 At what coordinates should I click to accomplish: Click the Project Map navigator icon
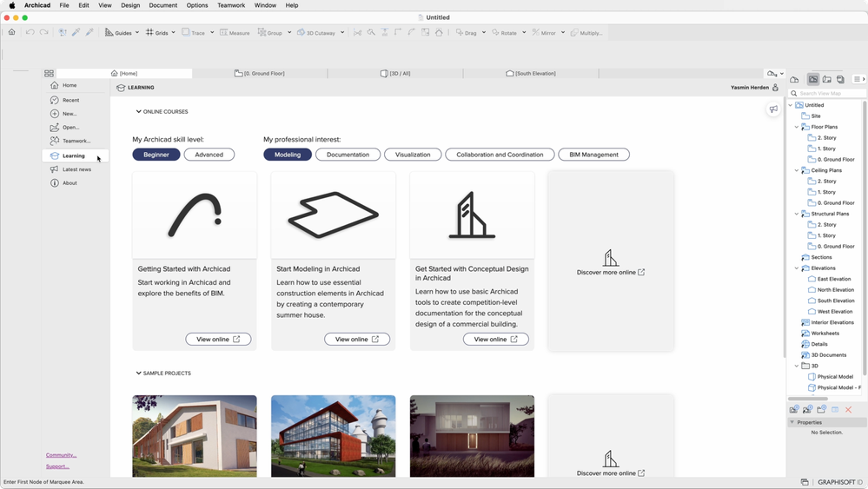pos(794,79)
